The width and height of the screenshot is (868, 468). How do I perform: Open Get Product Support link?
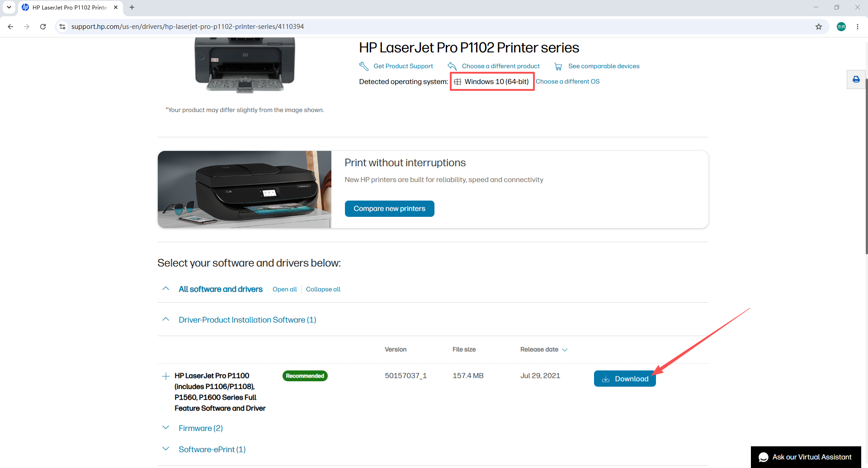click(x=403, y=66)
